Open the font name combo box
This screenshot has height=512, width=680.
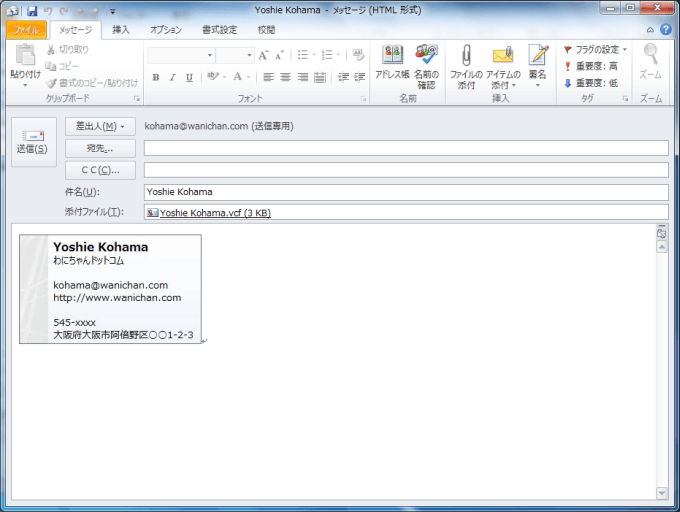tap(181, 55)
